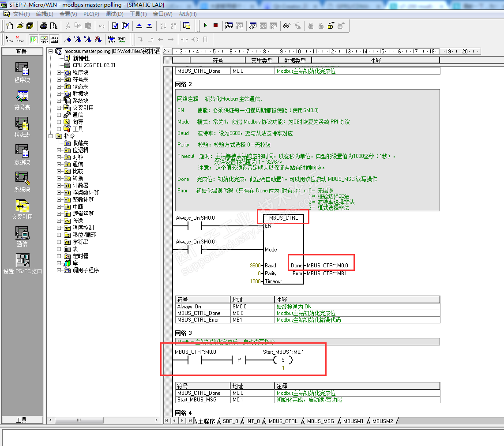
Task: Toggle POU comments display icon
Action: click(x=34, y=40)
